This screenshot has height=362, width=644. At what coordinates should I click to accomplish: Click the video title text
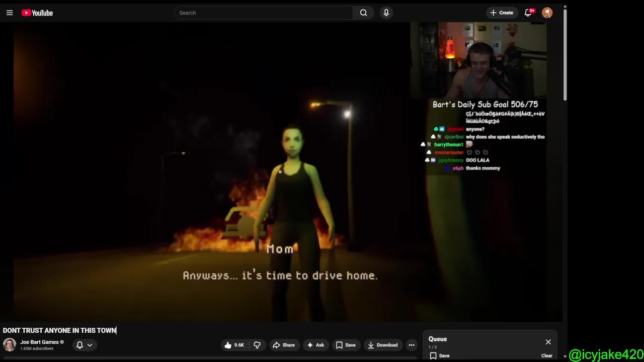[x=59, y=330]
